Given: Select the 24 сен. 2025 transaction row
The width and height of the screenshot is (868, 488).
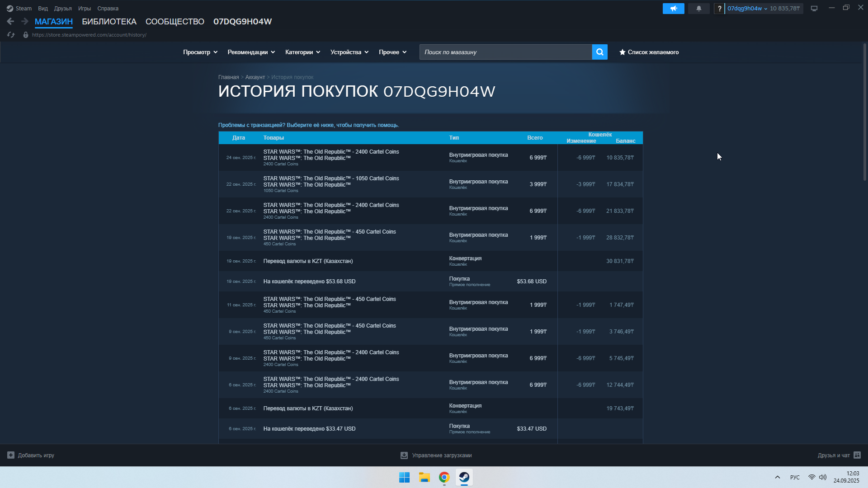Looking at the screenshot, I should coord(430,158).
